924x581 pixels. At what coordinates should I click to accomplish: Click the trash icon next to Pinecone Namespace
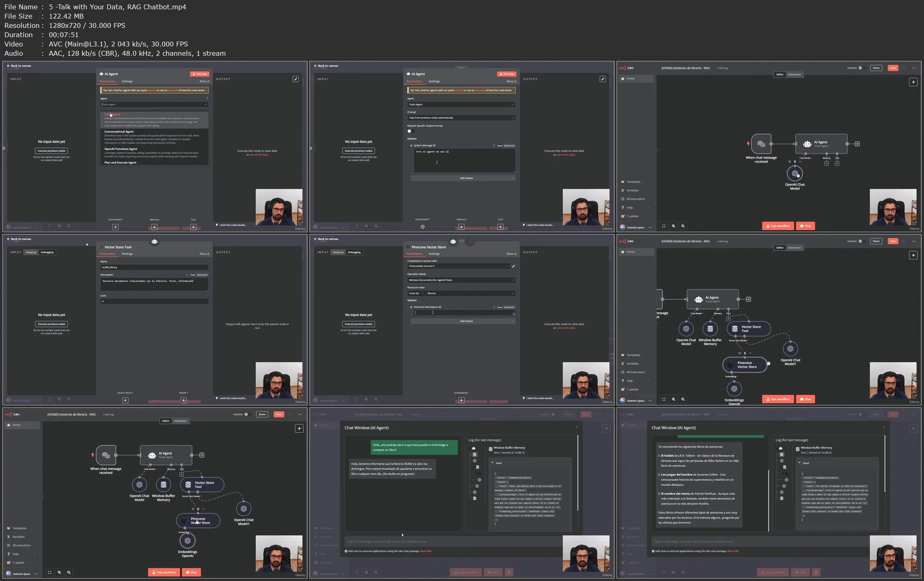(411, 307)
